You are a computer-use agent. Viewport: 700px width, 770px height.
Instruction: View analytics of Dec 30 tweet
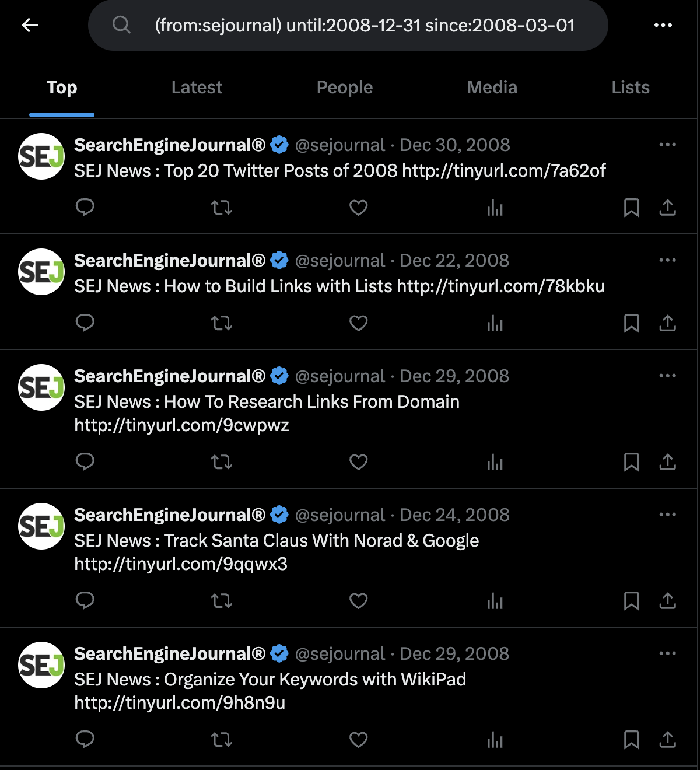pyautogui.click(x=495, y=208)
